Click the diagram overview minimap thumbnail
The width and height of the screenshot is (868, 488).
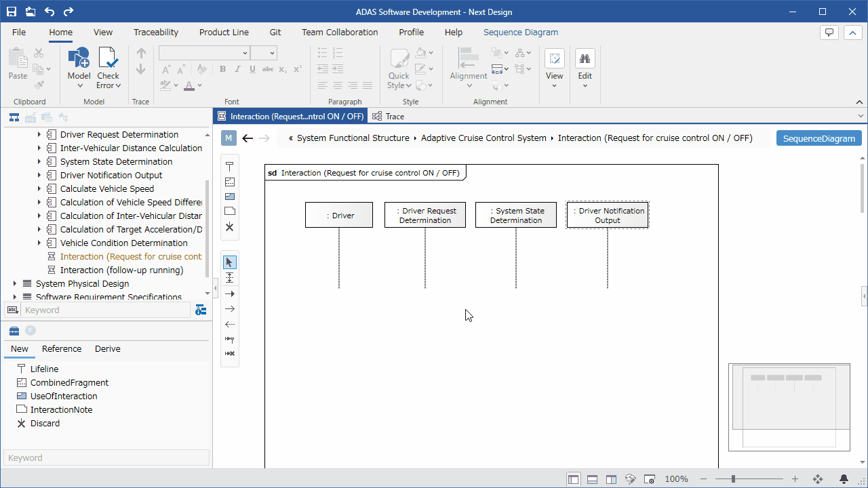pyautogui.click(x=789, y=407)
